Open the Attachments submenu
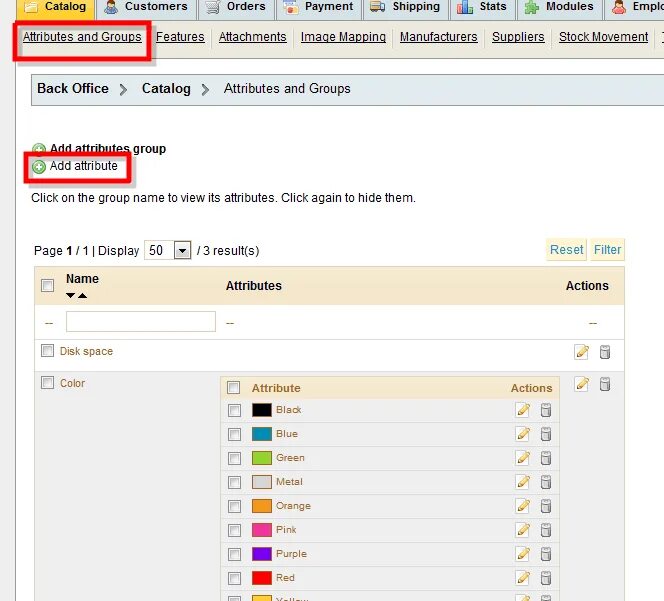664x601 pixels. [252, 37]
